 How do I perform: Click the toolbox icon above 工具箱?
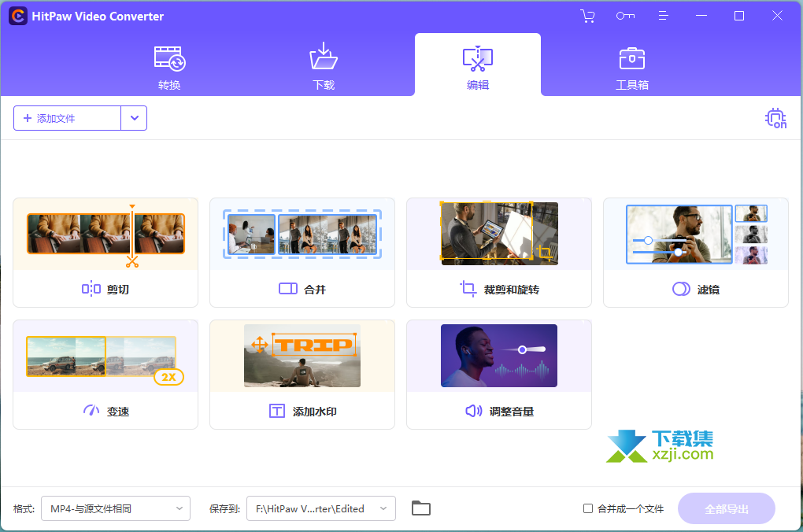(x=632, y=58)
